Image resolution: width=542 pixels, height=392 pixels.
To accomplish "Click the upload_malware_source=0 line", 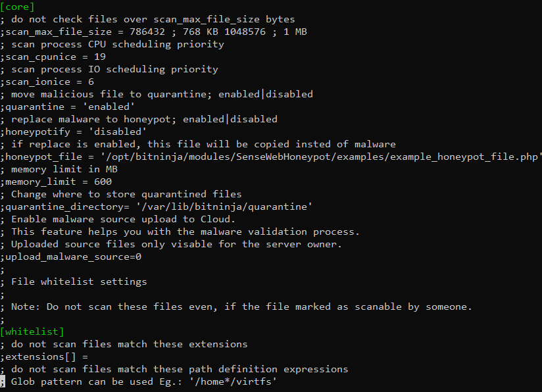I will pos(71,257).
